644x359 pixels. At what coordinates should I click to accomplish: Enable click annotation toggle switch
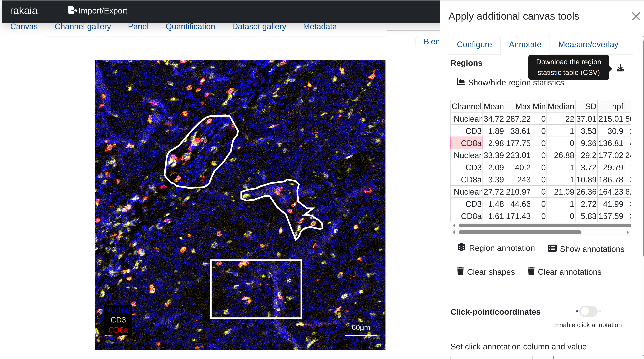[588, 311]
